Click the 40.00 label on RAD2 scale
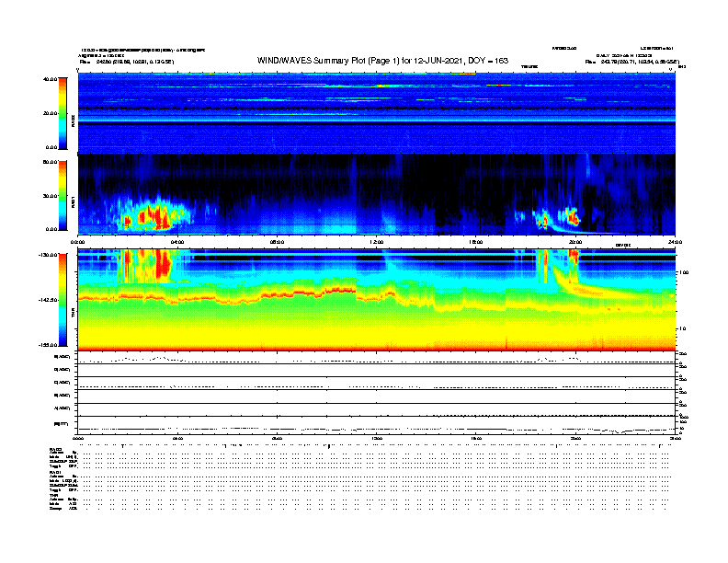The height and width of the screenshot is (563, 728). tap(50, 79)
